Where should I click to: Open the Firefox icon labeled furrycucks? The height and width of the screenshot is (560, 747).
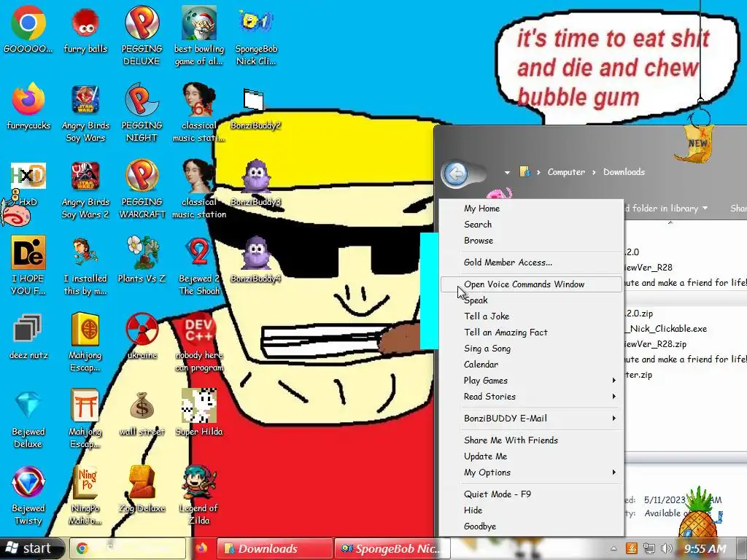28,106
